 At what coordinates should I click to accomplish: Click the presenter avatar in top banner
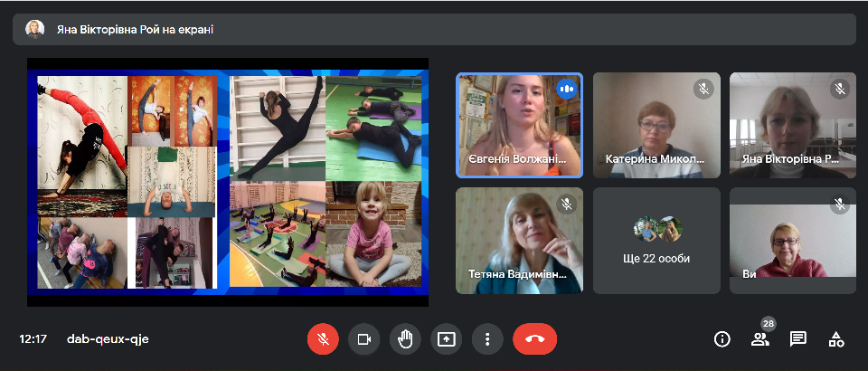pyautogui.click(x=35, y=29)
